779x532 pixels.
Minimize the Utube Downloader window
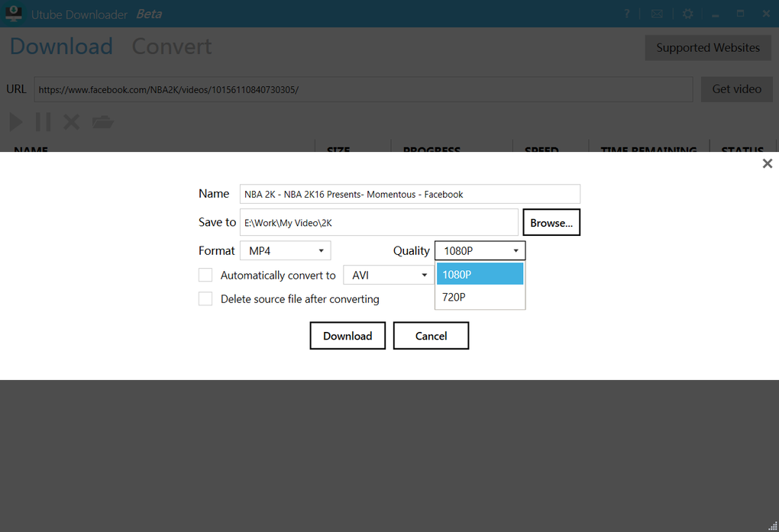coord(716,15)
